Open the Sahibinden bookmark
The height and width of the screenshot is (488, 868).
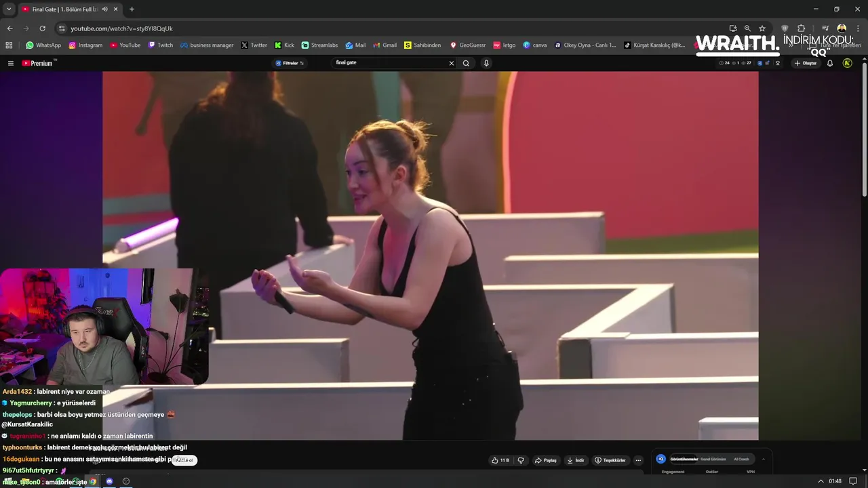coord(422,45)
